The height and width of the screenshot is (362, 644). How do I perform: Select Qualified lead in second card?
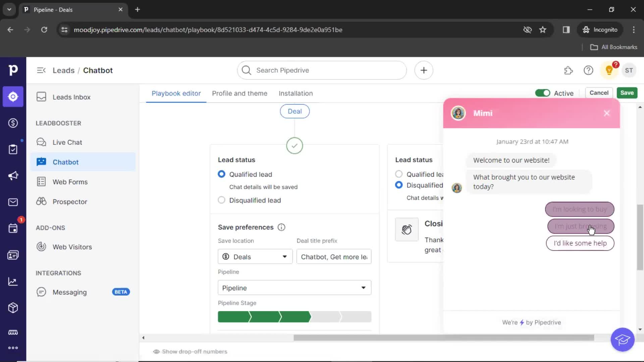[x=398, y=174]
